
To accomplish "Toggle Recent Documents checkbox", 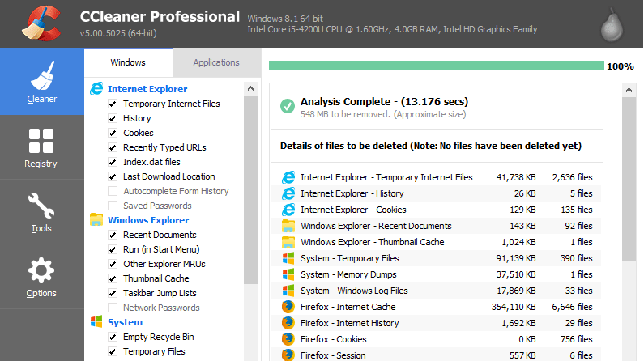I will coord(113,235).
